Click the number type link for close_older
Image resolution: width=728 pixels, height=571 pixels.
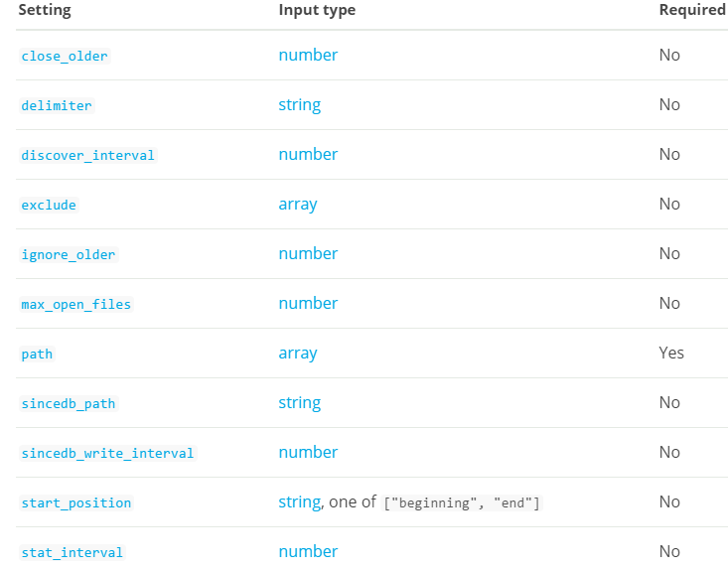tap(308, 56)
